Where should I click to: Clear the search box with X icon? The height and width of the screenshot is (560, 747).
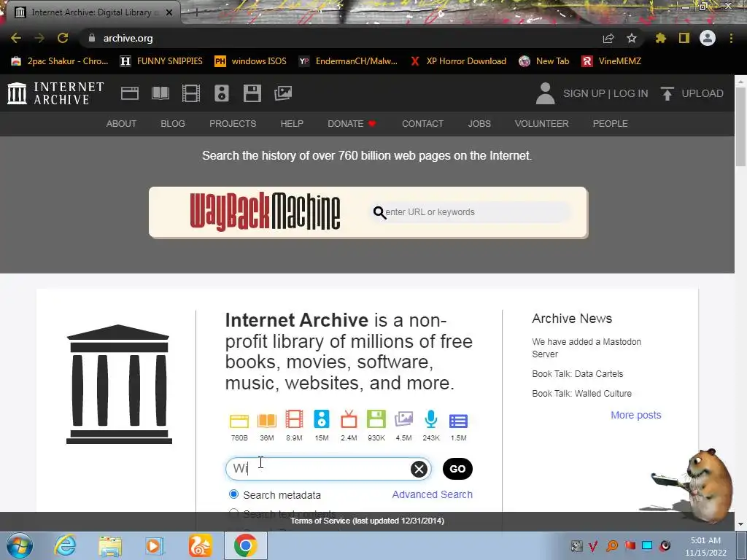tap(419, 469)
